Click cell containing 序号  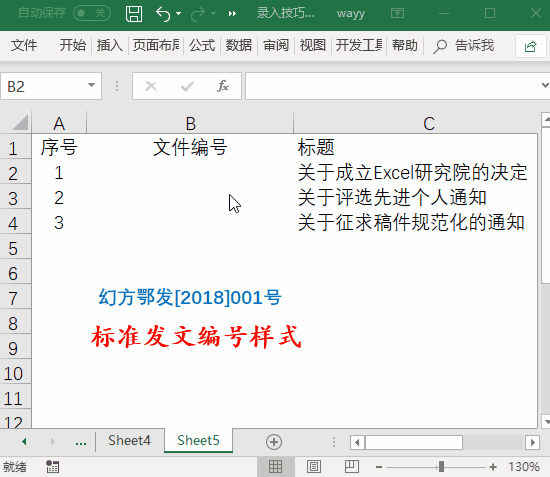(x=59, y=147)
